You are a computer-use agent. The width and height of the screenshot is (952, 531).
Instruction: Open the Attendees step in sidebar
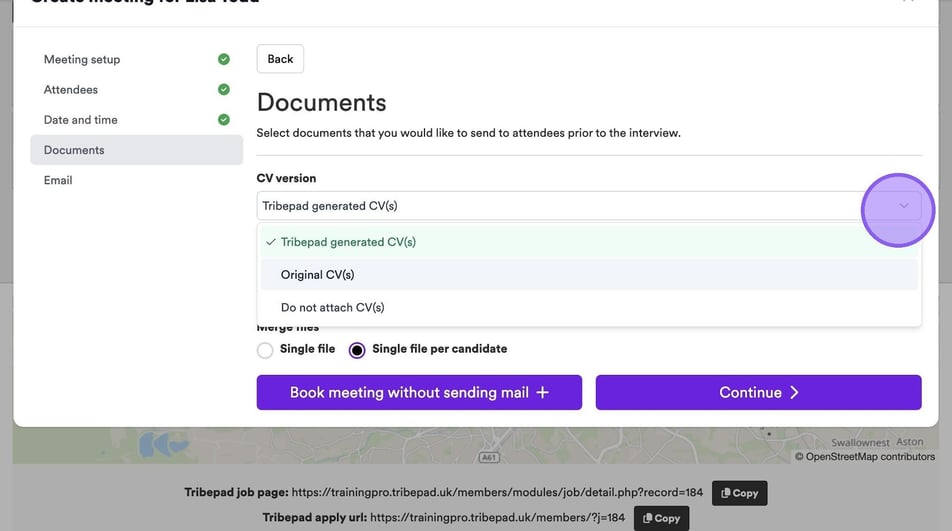(71, 90)
